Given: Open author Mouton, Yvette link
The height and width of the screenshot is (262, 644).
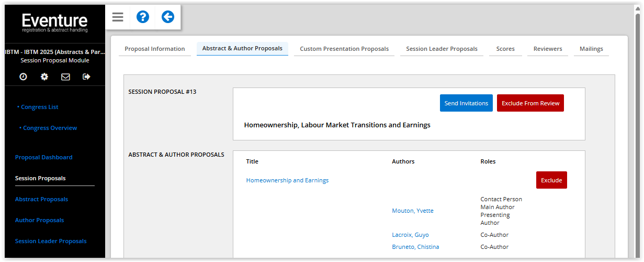Looking at the screenshot, I should pos(413,211).
